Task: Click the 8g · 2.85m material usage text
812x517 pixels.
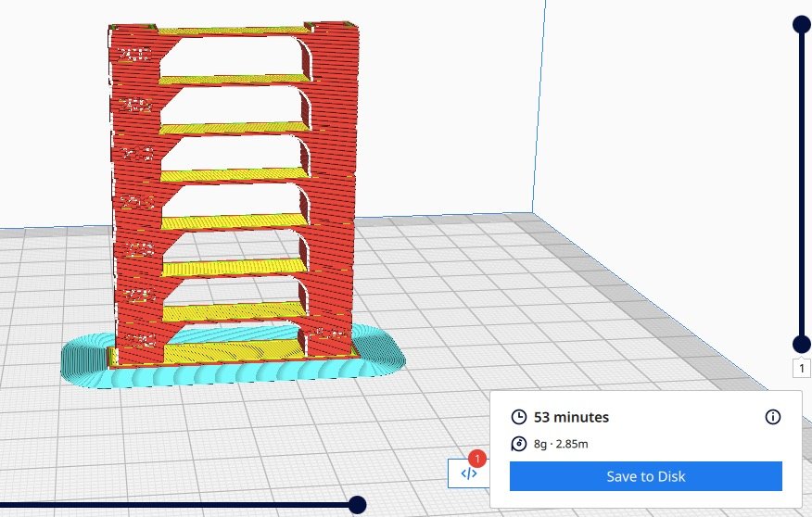Action: [561, 444]
